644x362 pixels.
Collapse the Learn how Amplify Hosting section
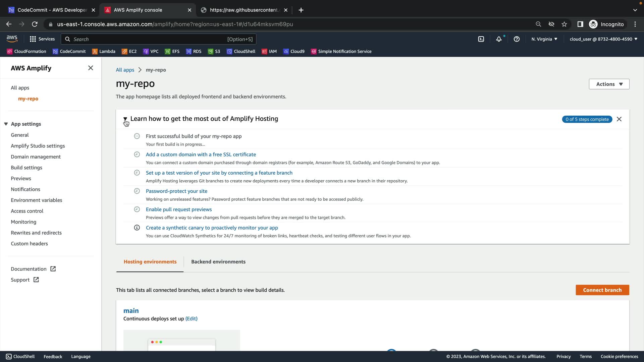click(125, 119)
